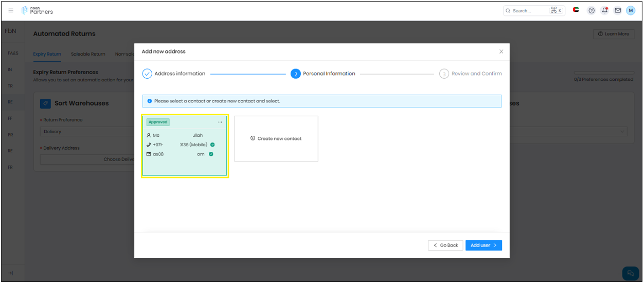Screen dimensions: 644x283
Task: Click the M profile avatar
Action: 631,11
